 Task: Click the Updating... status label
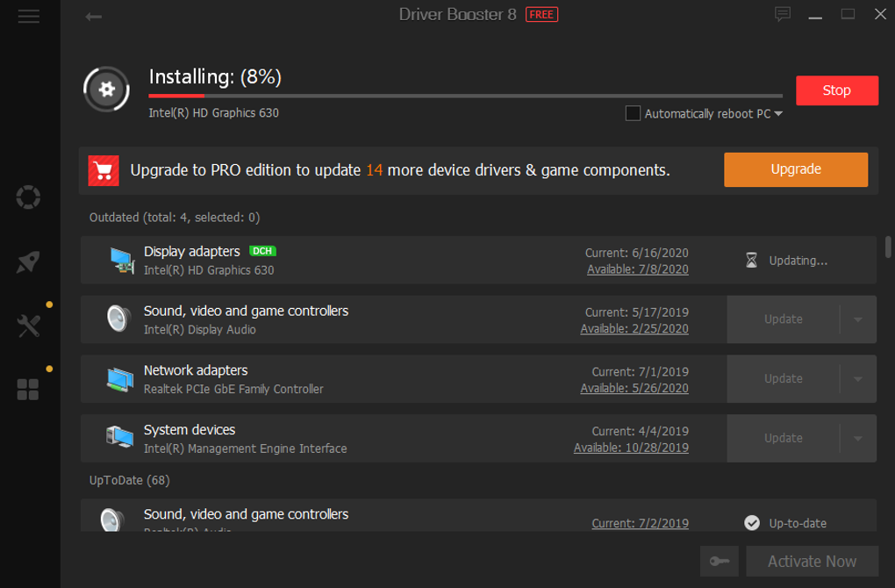click(x=798, y=261)
